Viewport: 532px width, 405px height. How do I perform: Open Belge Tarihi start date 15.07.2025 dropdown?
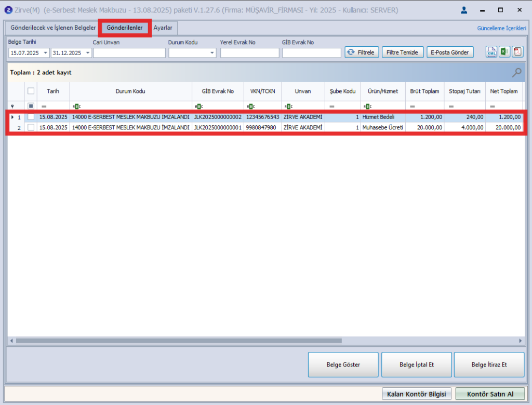tap(46, 53)
